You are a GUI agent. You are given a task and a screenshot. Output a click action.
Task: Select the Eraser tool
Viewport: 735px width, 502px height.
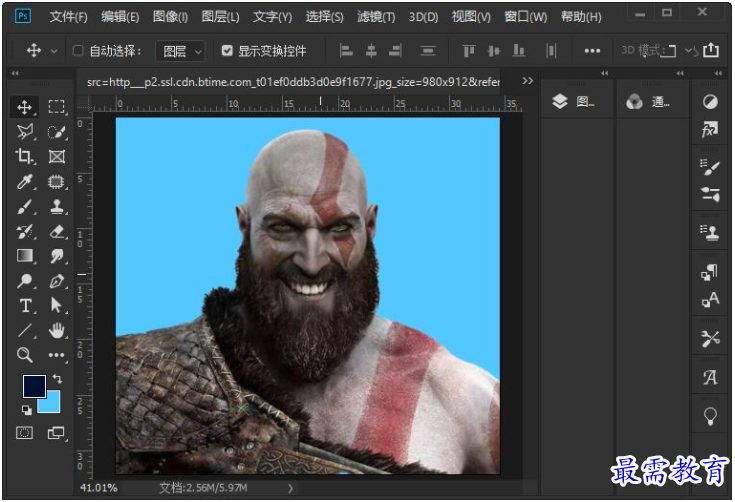pyautogui.click(x=56, y=231)
